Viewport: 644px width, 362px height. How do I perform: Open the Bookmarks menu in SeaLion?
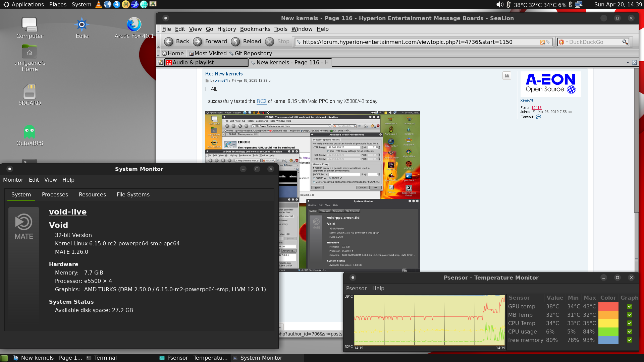[x=255, y=29]
